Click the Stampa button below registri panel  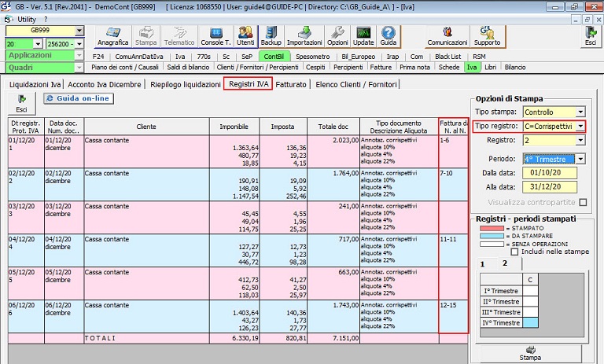530,353
